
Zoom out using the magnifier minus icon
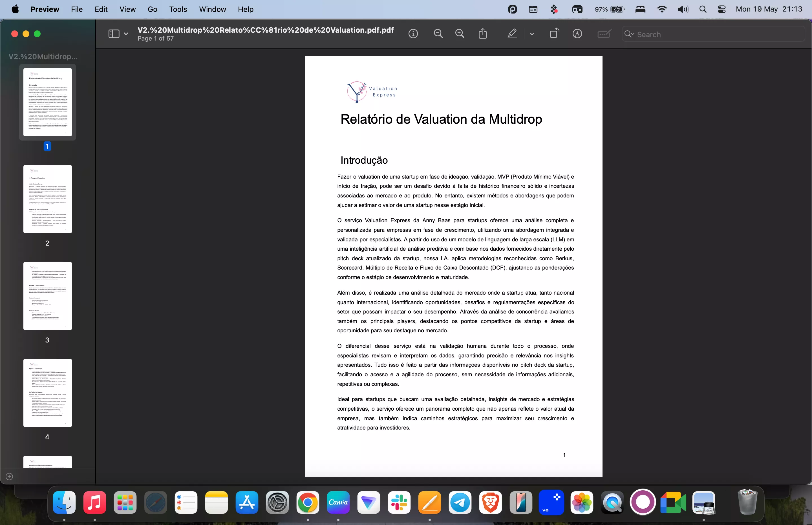pyautogui.click(x=438, y=34)
